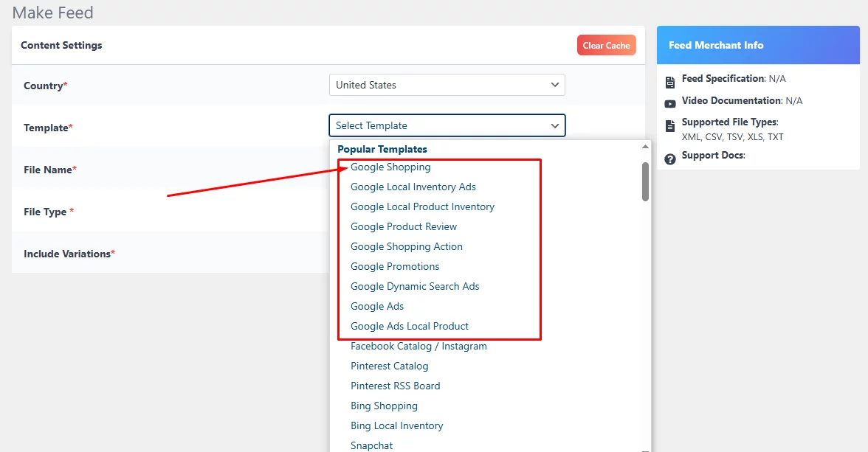The height and width of the screenshot is (452, 868).
Task: Click the Make Feed page title
Action: click(x=52, y=13)
